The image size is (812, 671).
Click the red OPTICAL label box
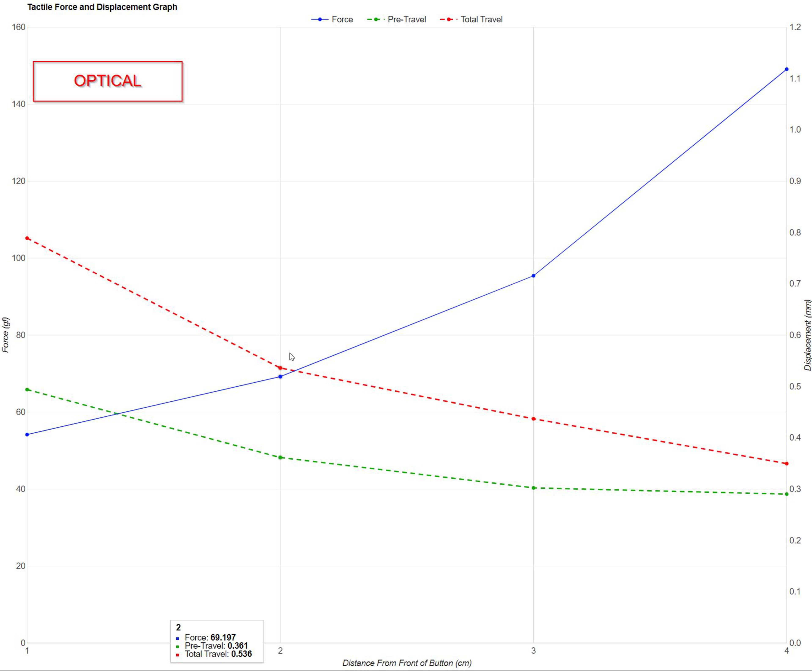(x=107, y=81)
